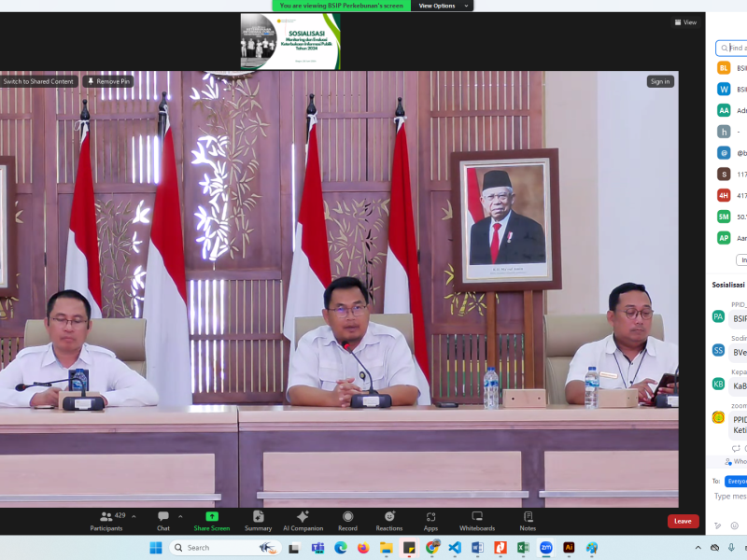Open the View layout menu
The height and width of the screenshot is (560, 747).
point(685,22)
